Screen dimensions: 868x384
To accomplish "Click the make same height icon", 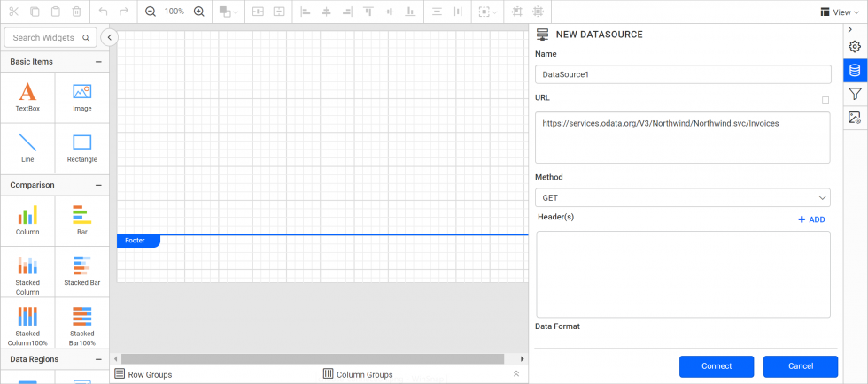I will click(x=279, y=12).
